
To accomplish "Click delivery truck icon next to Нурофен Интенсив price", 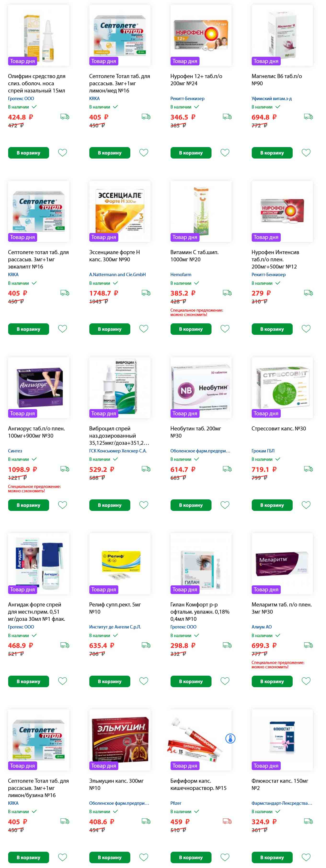I will click(308, 293).
